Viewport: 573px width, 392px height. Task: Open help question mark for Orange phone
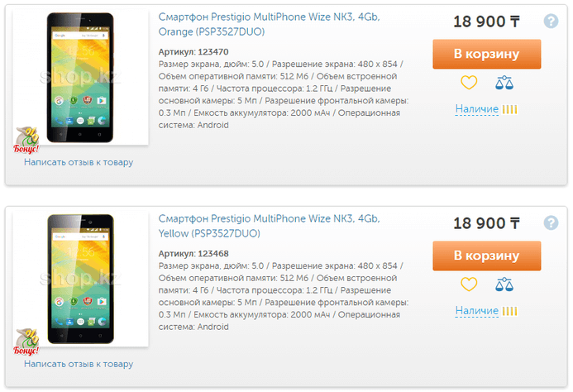pyautogui.click(x=552, y=22)
